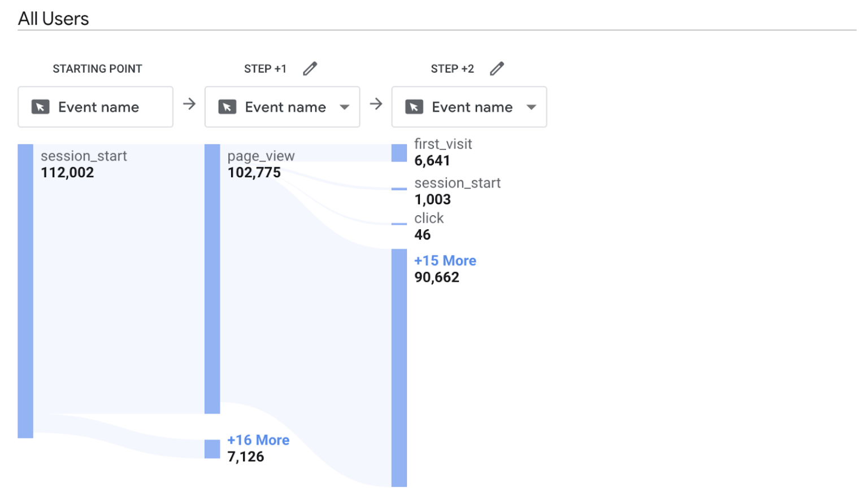Edit Step +1 using its pencil icon
The height and width of the screenshot is (502, 868).
[310, 68]
